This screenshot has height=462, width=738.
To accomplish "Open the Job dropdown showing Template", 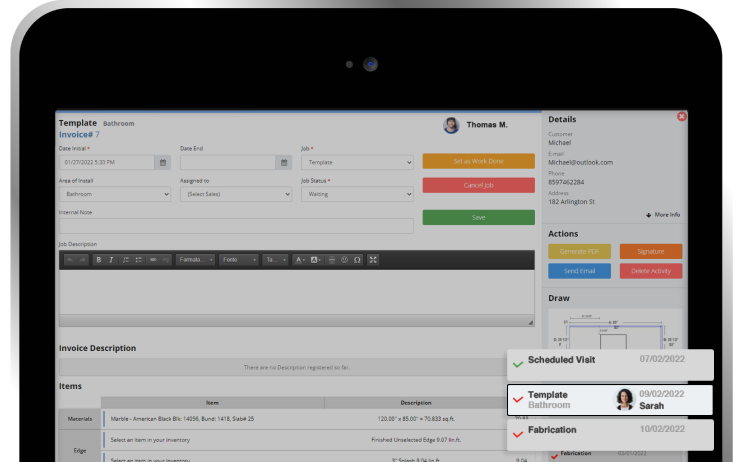I will pos(357,162).
